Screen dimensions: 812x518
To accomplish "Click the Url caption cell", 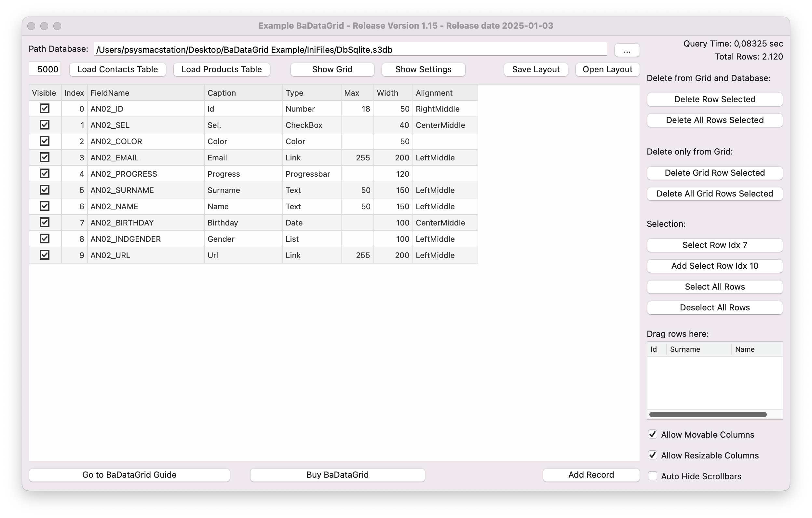I will tap(243, 255).
